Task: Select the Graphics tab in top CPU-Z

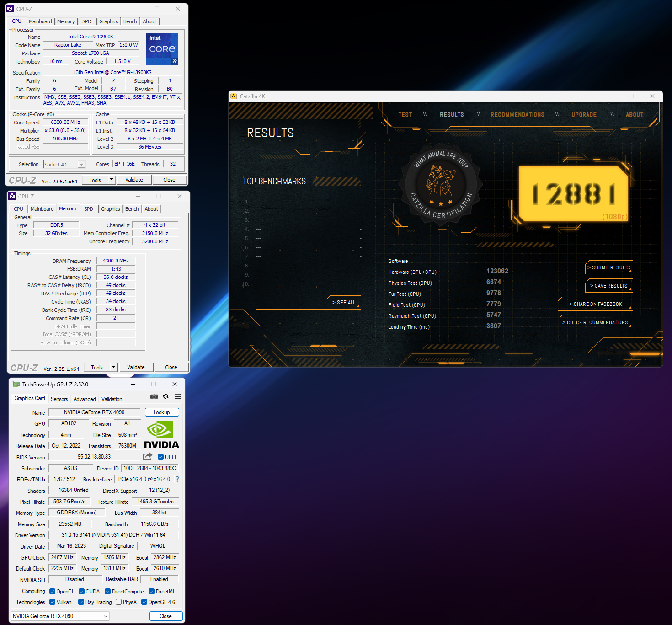Action: tap(109, 21)
